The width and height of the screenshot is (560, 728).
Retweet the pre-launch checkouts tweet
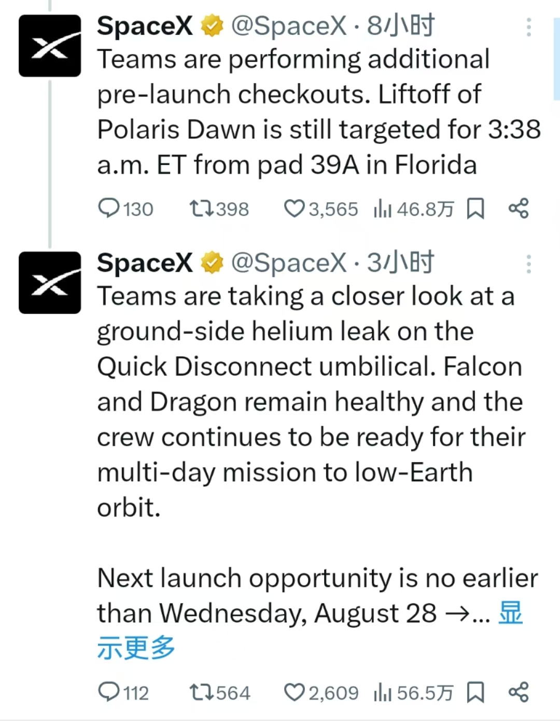219,209
